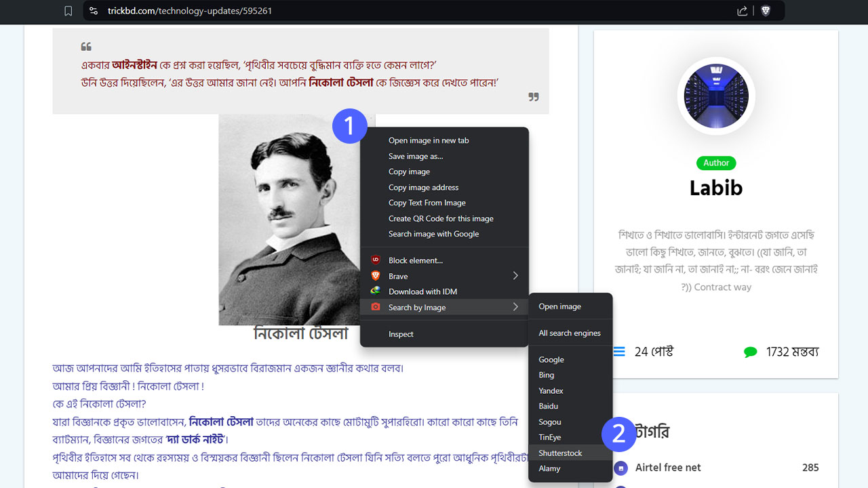Click the red camera Search by Image icon
This screenshot has width=868, height=488.
pyautogui.click(x=375, y=307)
